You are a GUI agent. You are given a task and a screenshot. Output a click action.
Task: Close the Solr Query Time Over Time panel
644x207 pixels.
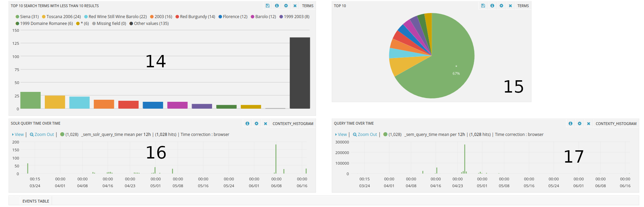265,124
